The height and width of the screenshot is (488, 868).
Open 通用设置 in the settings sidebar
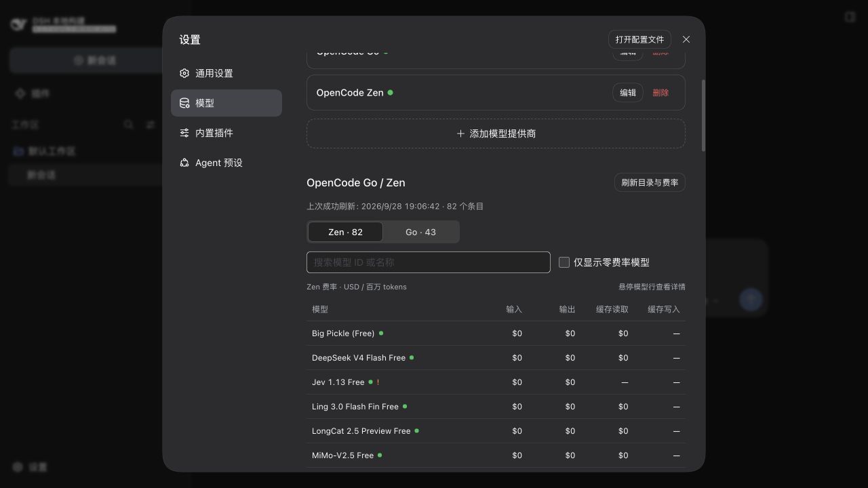226,73
